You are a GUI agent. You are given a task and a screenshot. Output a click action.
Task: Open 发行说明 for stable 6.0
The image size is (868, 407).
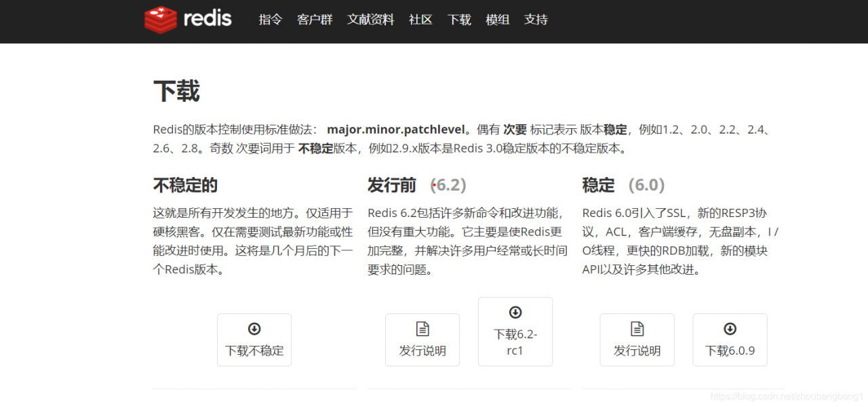tap(637, 340)
